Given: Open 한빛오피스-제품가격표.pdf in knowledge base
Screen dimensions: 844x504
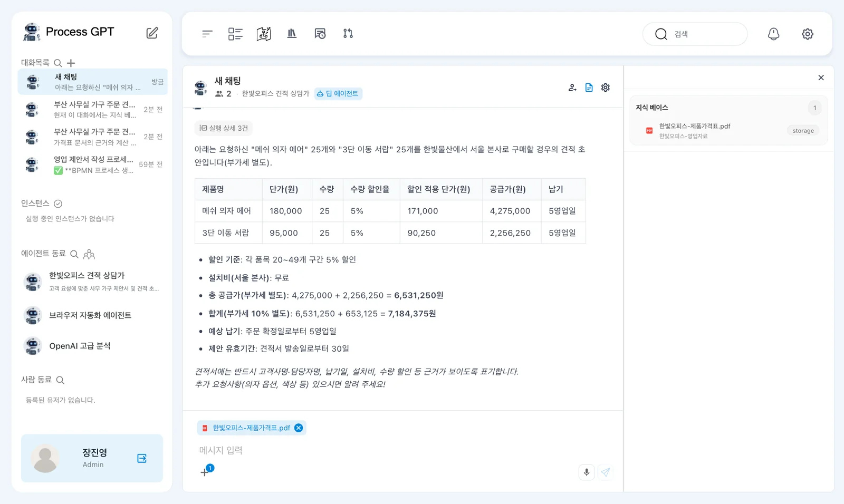Looking at the screenshot, I should pos(694,126).
